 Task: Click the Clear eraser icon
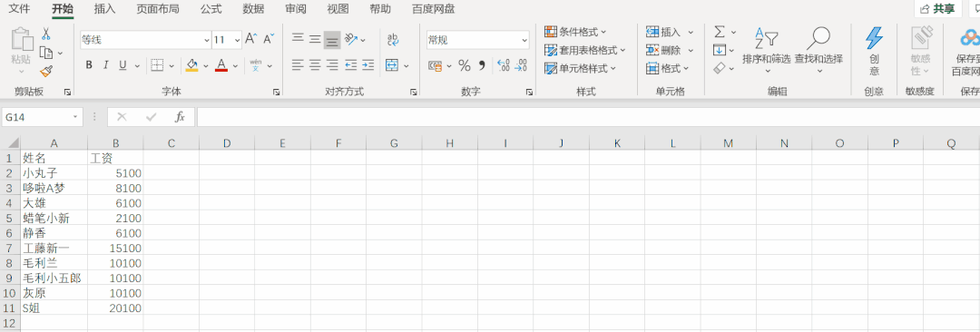[x=720, y=68]
